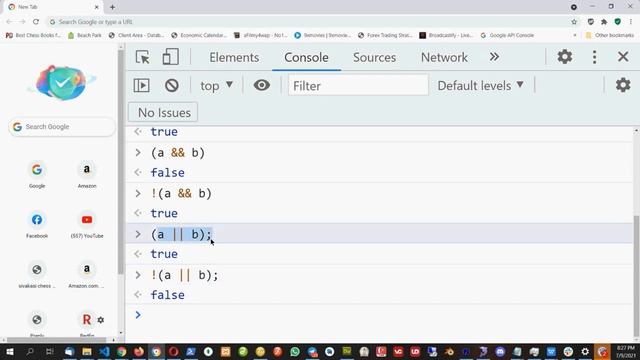Image resolution: width=640 pixels, height=360 pixels.
Task: Select the inspect element picker icon
Action: [142, 57]
